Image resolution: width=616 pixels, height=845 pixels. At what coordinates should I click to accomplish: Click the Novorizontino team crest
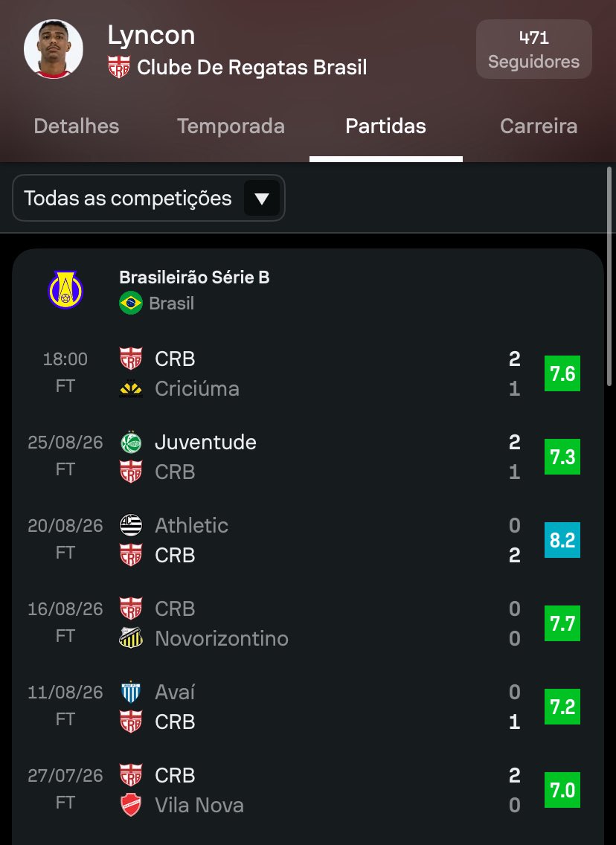[x=131, y=638]
